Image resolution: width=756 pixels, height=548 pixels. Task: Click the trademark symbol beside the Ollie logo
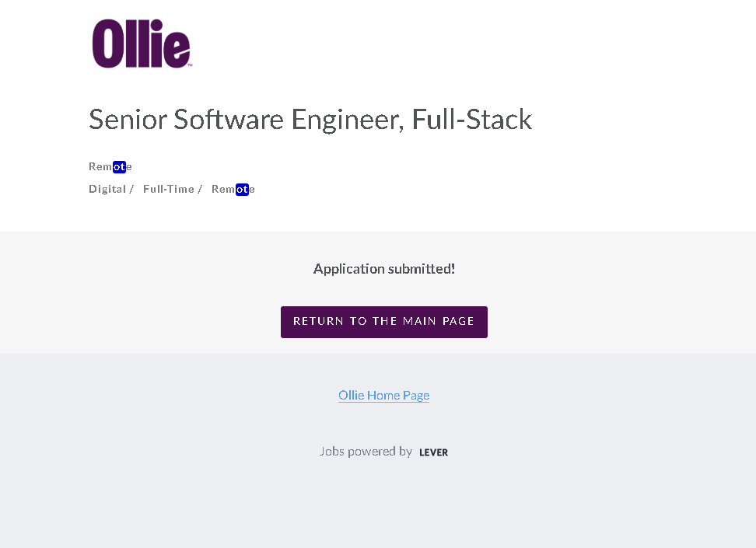tap(190, 66)
